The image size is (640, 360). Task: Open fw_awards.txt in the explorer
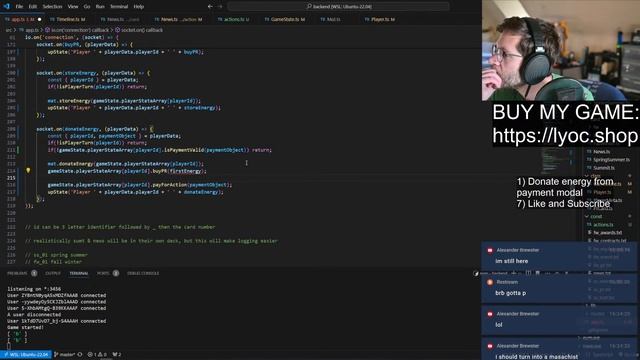(607, 233)
